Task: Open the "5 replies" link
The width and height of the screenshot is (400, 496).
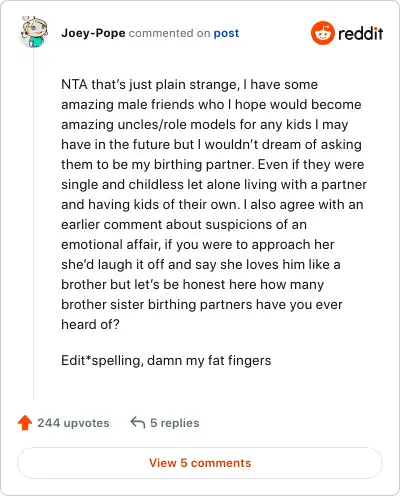Action: click(175, 423)
